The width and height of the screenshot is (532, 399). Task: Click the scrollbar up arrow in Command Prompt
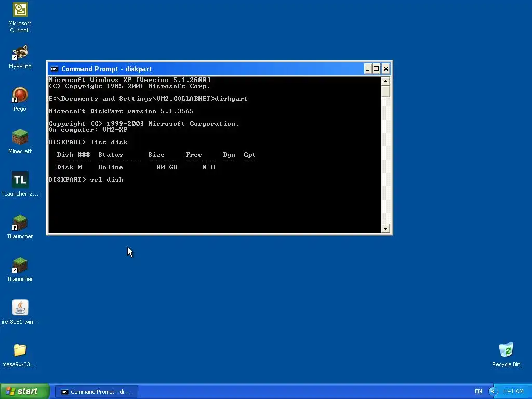(385, 81)
